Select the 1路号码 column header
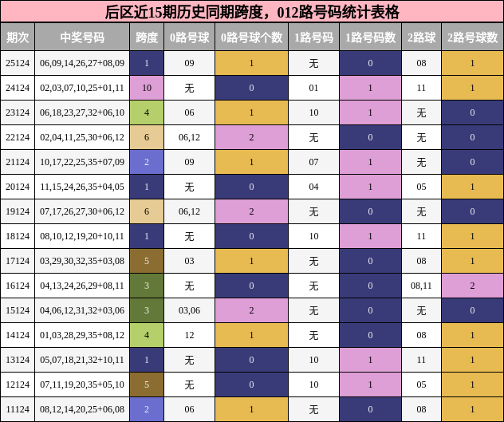Screen dimensions: 504x422 [313, 37]
